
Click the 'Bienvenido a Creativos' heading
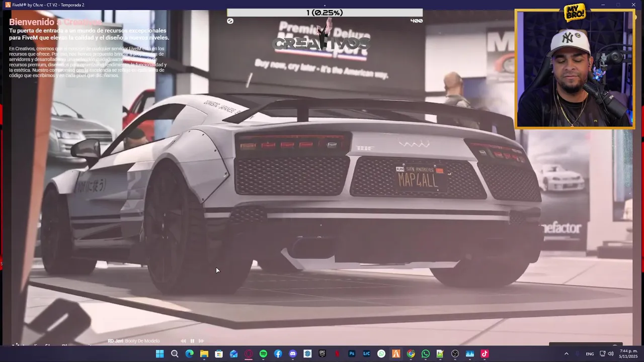tap(55, 22)
